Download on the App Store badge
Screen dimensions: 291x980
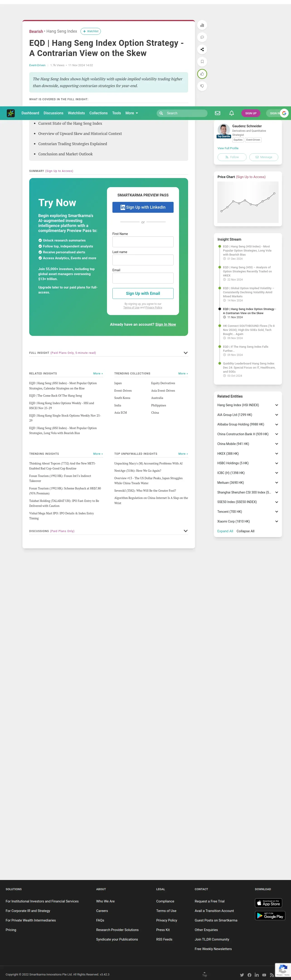click(268, 903)
